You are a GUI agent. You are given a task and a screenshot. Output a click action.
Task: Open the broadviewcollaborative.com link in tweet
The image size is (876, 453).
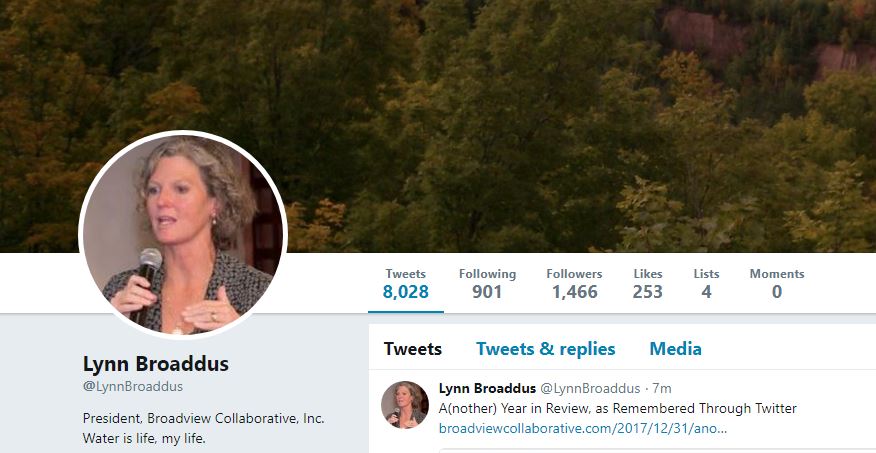[583, 429]
